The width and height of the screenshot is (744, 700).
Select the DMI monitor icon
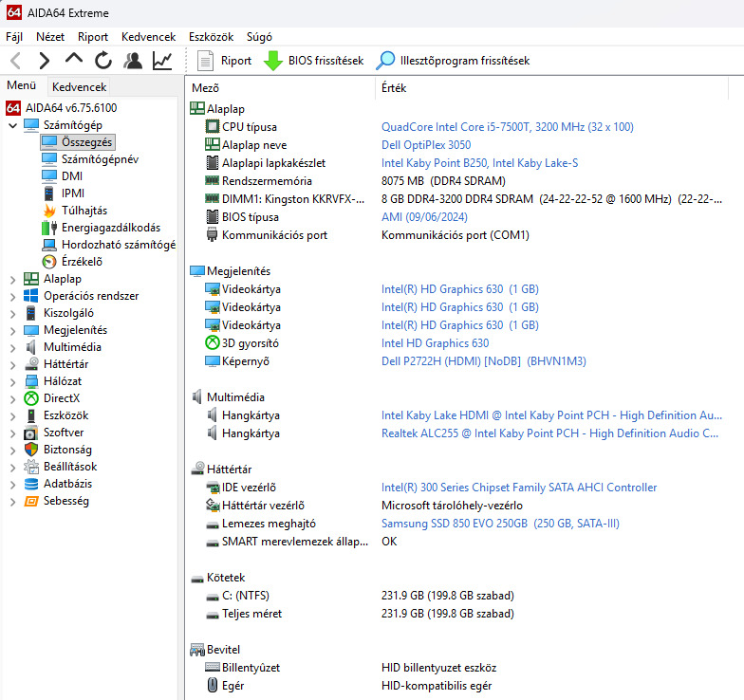point(49,176)
